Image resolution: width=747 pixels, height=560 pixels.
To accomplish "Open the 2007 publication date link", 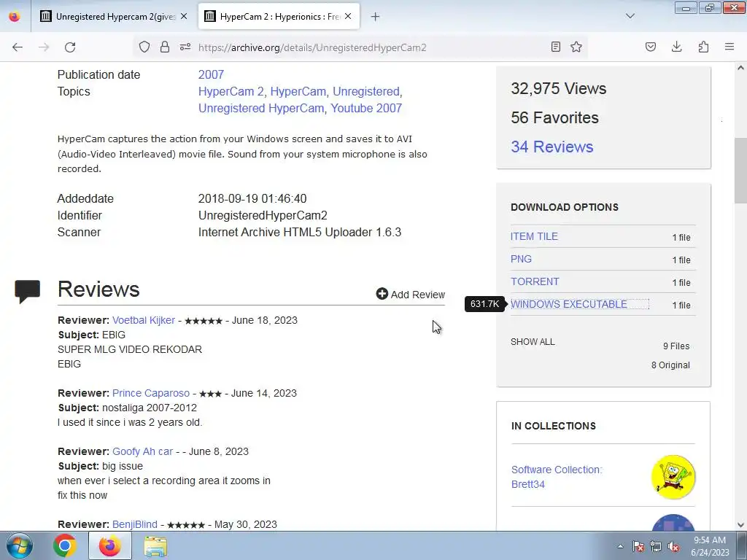I will (211, 75).
